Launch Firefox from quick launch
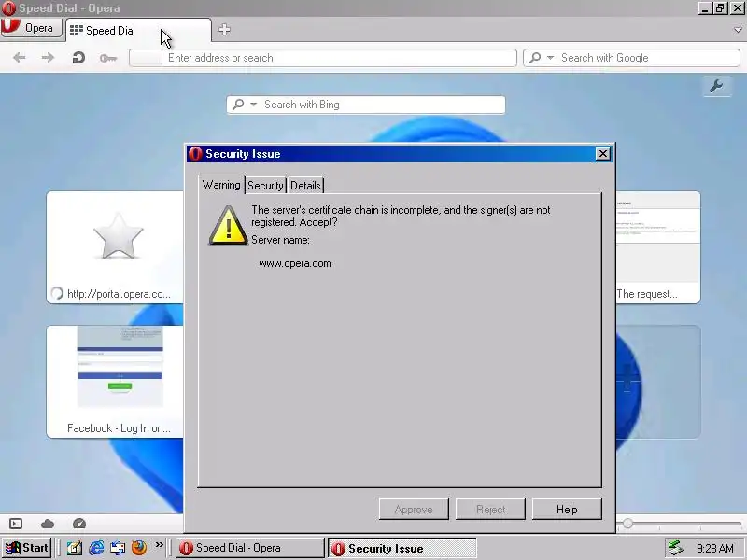The height and width of the screenshot is (560, 747). [139, 548]
